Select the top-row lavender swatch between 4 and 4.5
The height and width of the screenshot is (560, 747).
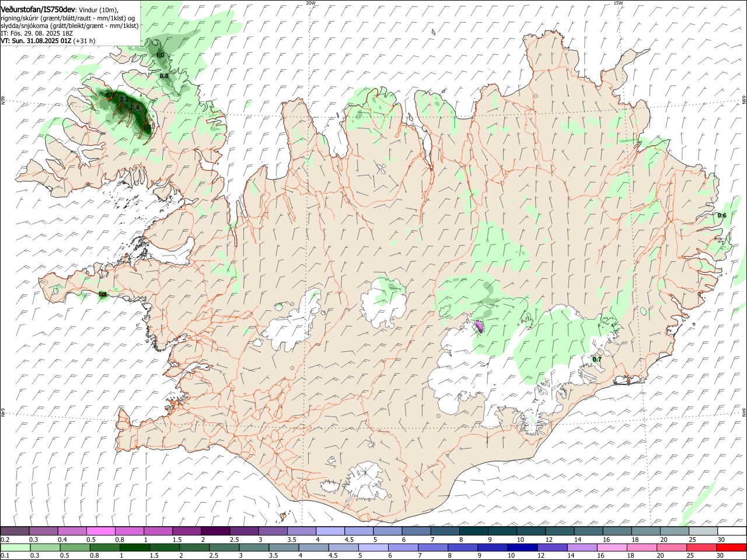pyautogui.click(x=330, y=531)
